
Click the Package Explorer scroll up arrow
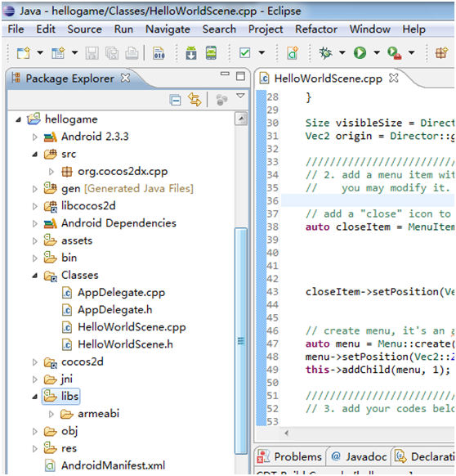241,119
